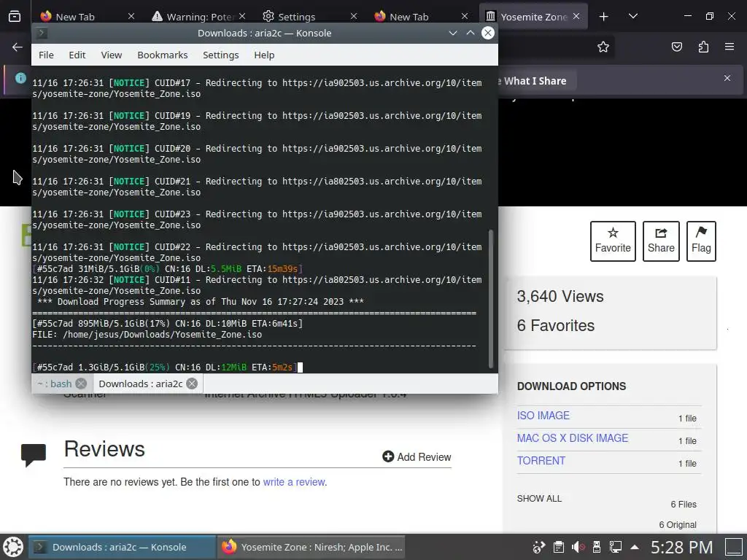Image resolution: width=747 pixels, height=560 pixels.
Task: Open Konsole Edit menu
Action: click(x=77, y=55)
